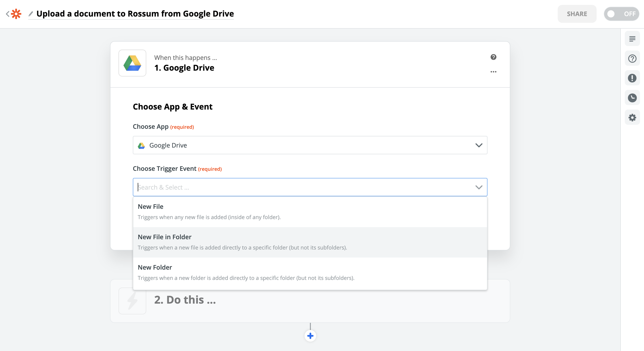Click the Search & Select trigger input
This screenshot has width=644, height=351.
[x=300, y=187]
